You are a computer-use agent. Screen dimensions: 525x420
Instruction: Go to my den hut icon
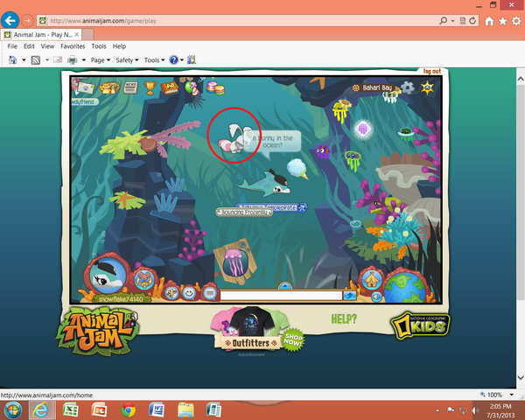(371, 280)
